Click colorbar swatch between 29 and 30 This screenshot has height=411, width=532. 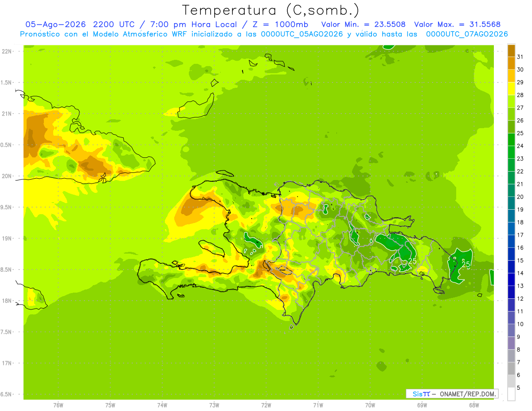pyautogui.click(x=511, y=76)
